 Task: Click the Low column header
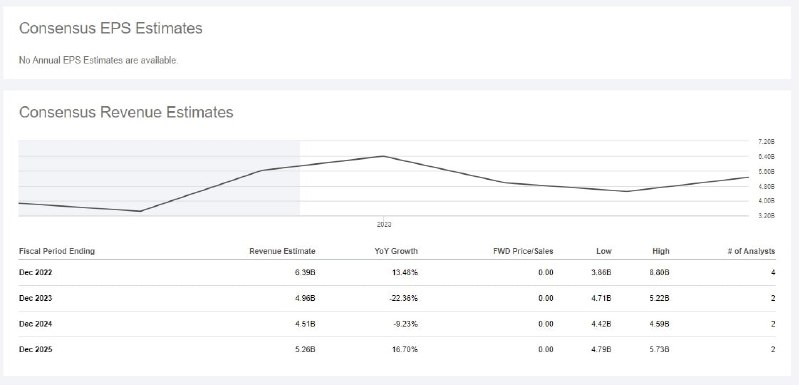click(604, 251)
